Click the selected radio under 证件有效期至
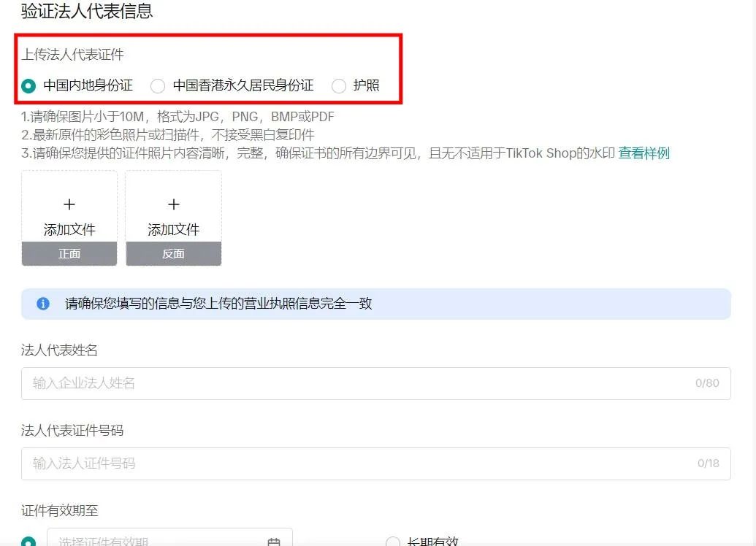Screen dimensions: 756x546 click(29, 543)
